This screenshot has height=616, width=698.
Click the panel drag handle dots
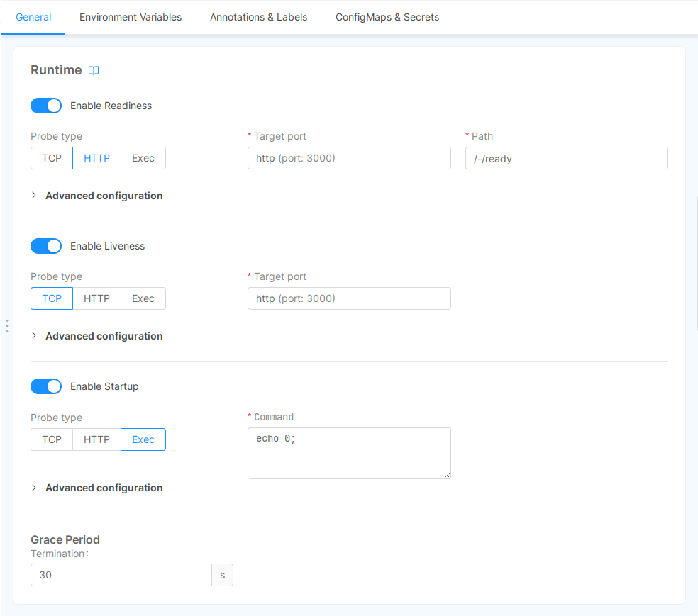coord(7,326)
